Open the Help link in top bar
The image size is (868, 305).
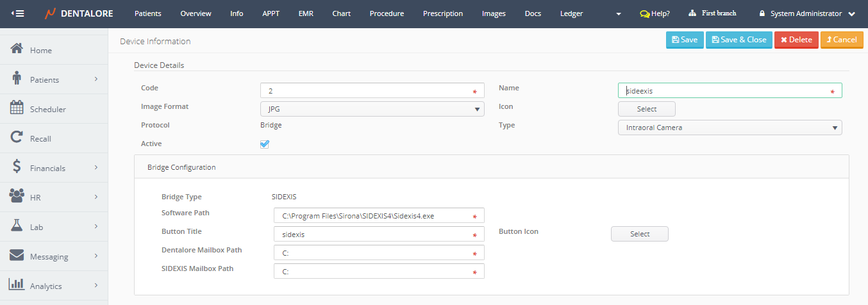click(655, 13)
